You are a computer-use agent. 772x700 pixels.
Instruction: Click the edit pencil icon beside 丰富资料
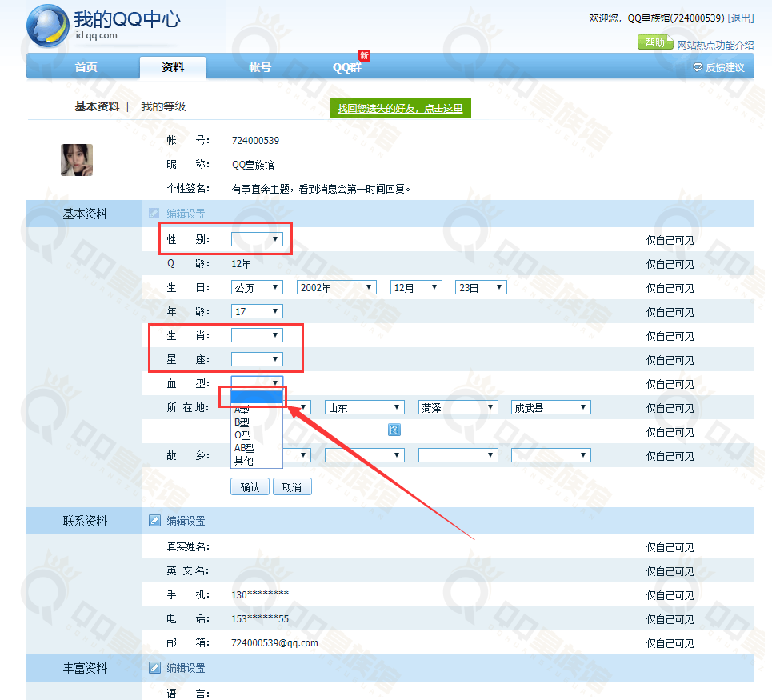155,668
